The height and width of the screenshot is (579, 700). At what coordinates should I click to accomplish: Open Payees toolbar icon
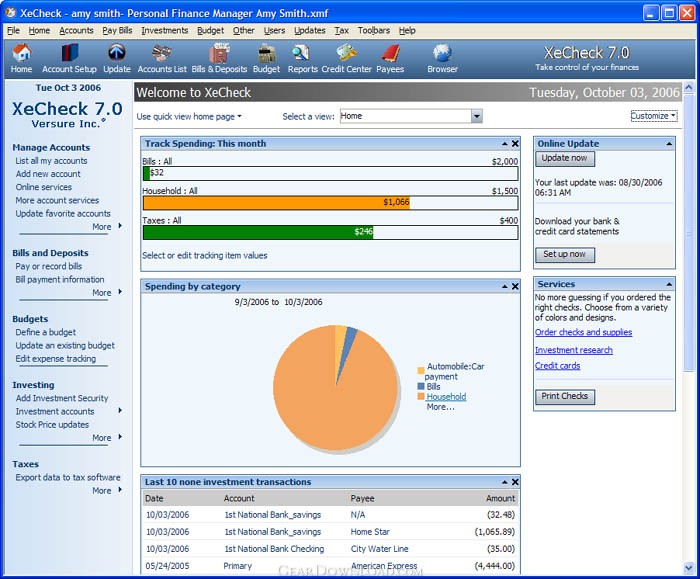[x=390, y=58]
